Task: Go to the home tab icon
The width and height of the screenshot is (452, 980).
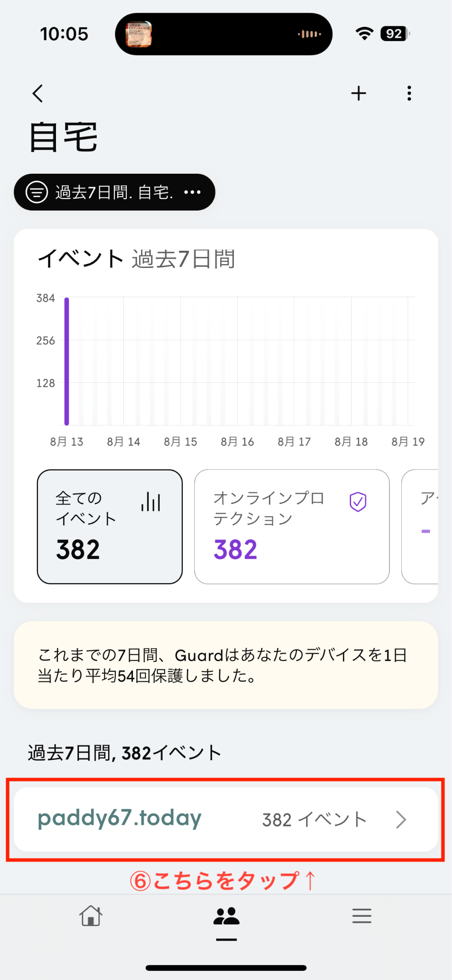Action: (x=90, y=916)
